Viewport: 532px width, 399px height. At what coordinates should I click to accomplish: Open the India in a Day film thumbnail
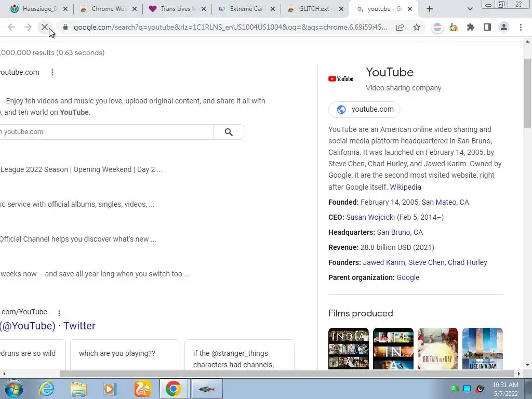pyautogui.click(x=349, y=349)
